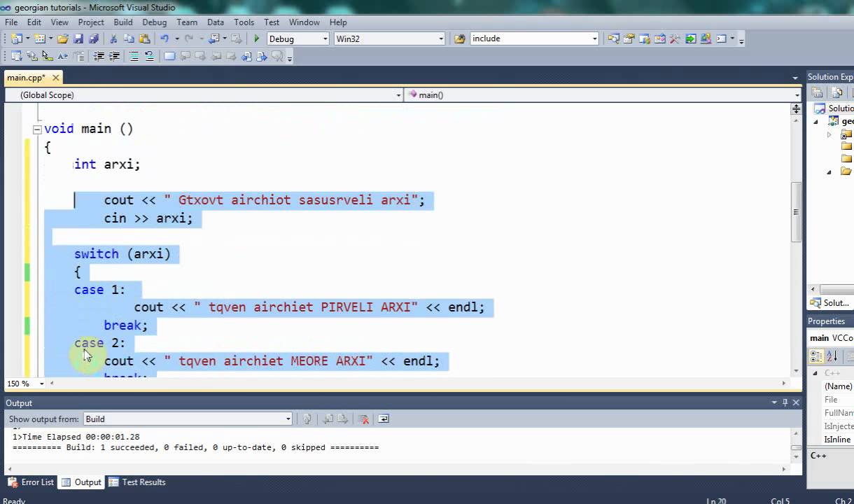Viewport: 854px width, 504px height.
Task: Save main.cpp with the floppy disk icon
Action: (x=78, y=38)
